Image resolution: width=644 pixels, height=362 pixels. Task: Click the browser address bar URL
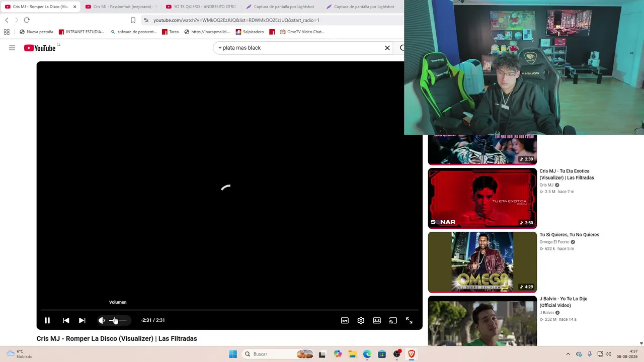click(x=236, y=20)
